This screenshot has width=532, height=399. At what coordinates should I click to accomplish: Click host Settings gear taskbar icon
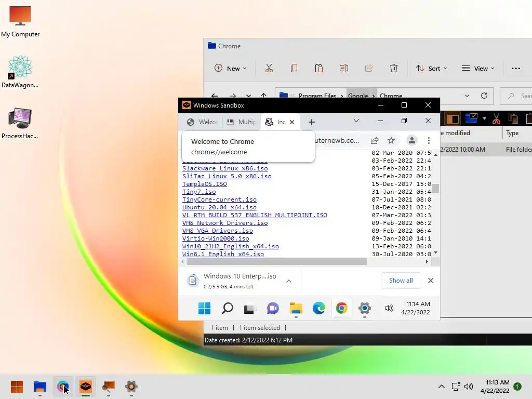click(x=131, y=387)
